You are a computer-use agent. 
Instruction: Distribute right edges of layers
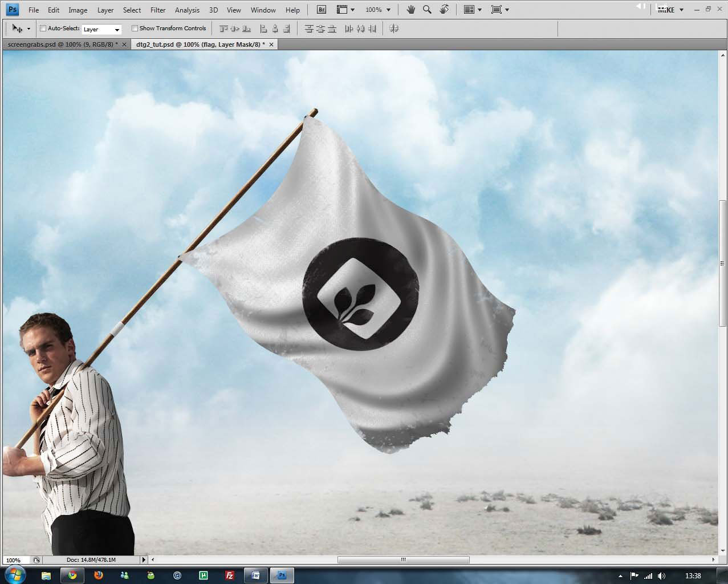tap(372, 29)
